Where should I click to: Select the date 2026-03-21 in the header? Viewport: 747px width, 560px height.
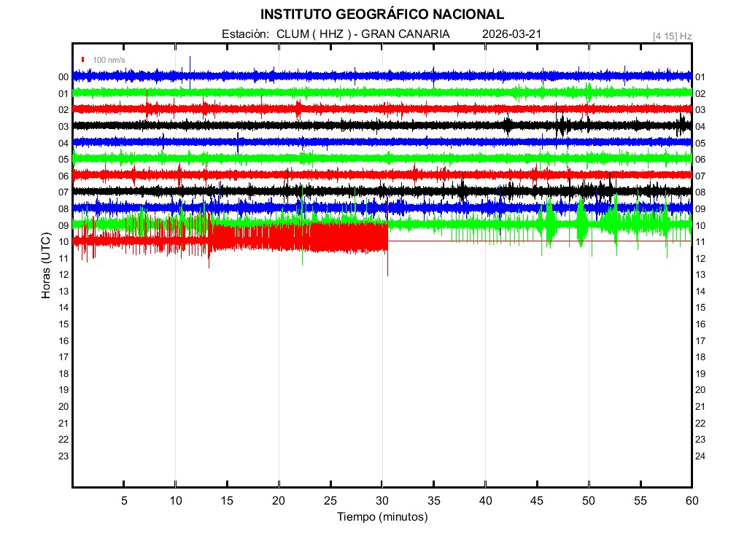coord(511,34)
